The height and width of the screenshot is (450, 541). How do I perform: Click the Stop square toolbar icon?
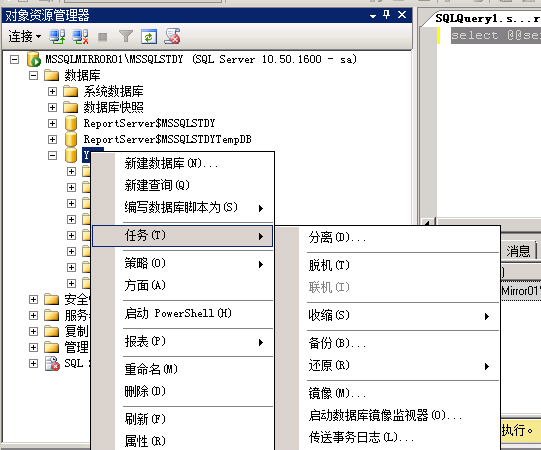pyautogui.click(x=102, y=37)
